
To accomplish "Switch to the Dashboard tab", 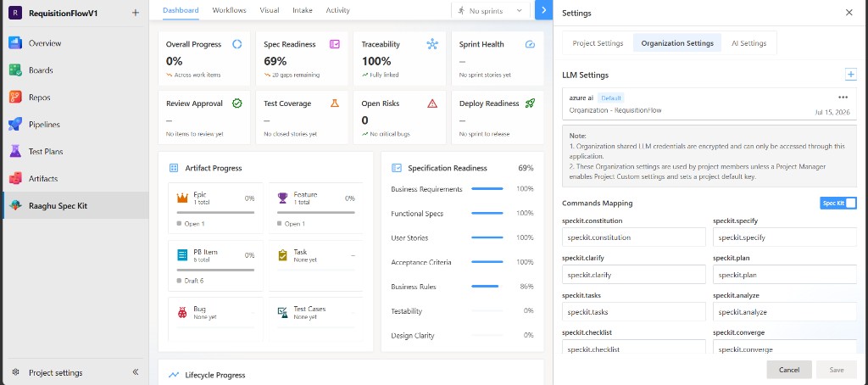I will [x=181, y=10].
